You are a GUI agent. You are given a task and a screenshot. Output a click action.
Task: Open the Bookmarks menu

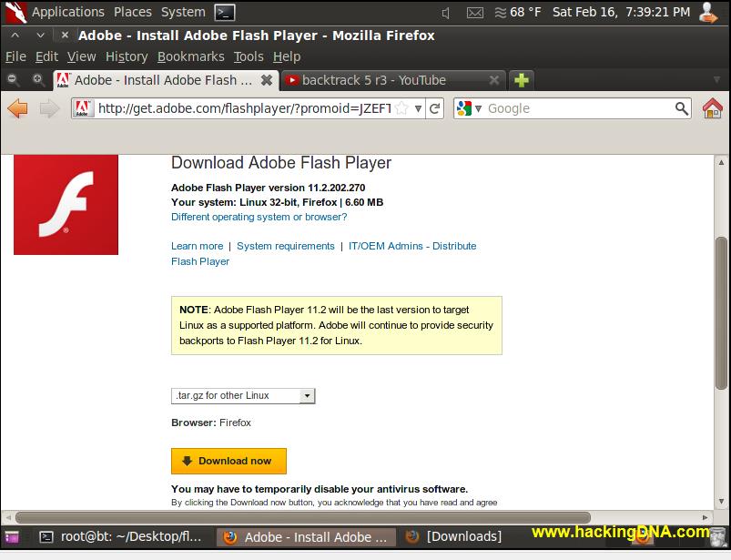(190, 56)
